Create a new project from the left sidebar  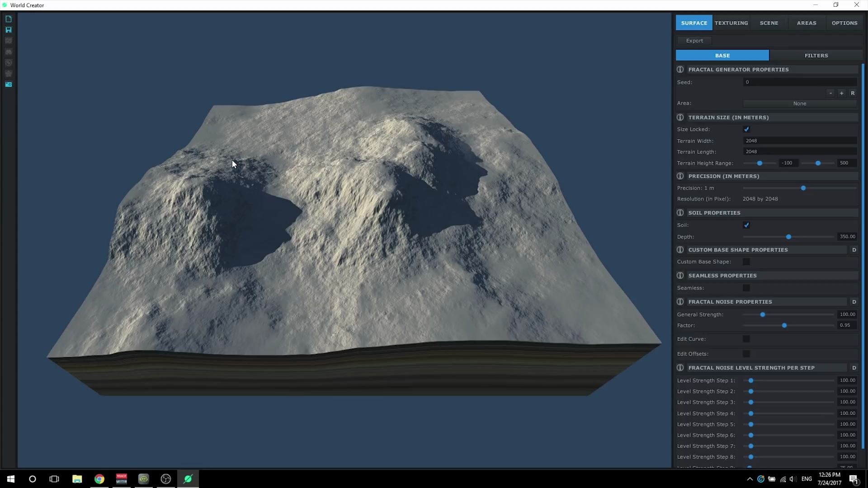[9, 19]
